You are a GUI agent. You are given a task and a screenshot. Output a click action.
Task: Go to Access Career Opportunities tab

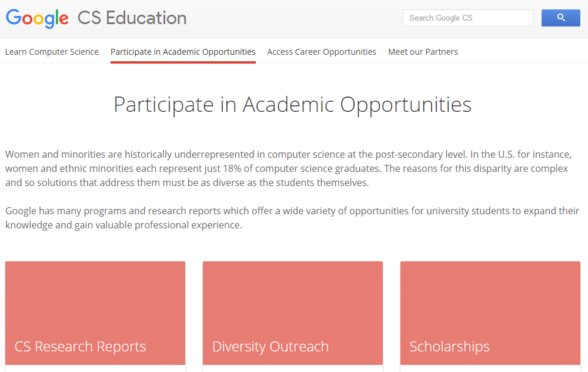(322, 52)
